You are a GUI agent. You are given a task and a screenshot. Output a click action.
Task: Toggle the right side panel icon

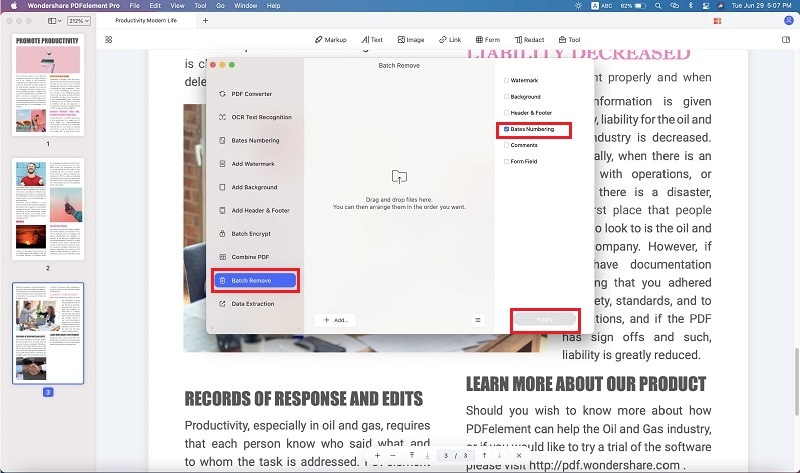(786, 39)
